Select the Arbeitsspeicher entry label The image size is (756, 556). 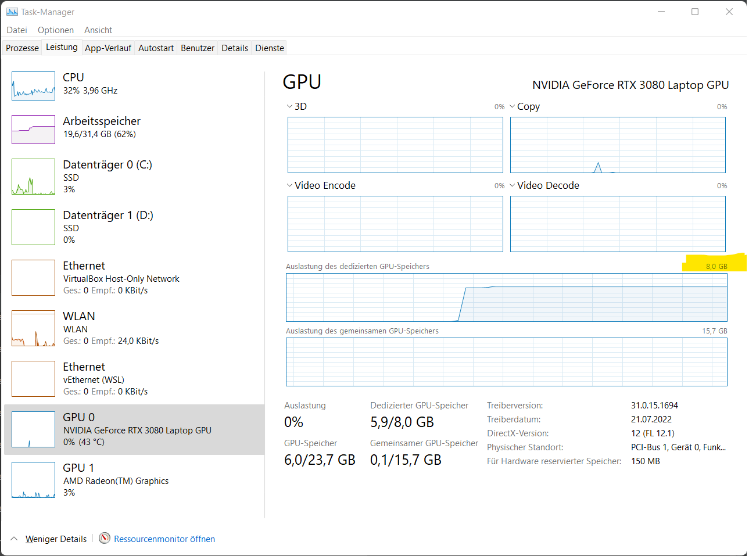[102, 121]
